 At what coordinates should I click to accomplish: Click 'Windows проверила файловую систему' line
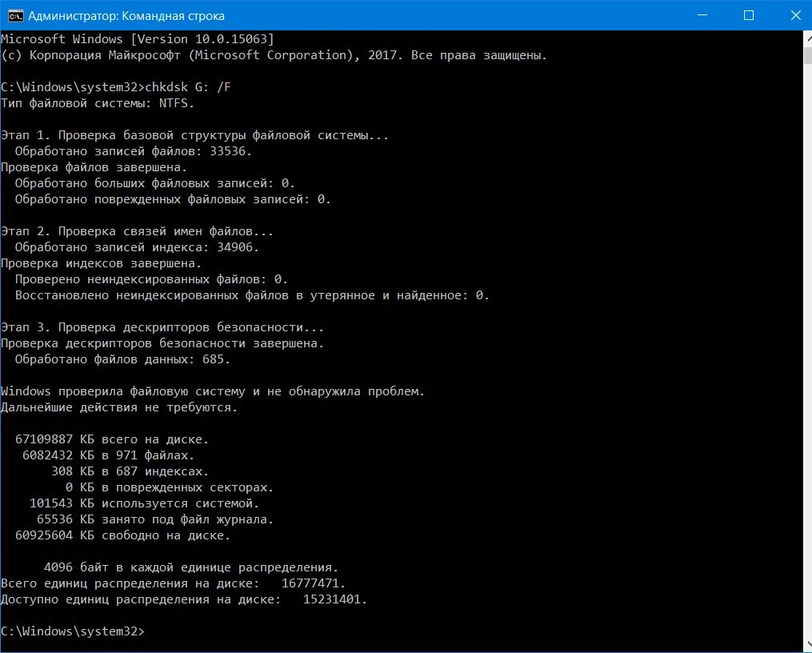(213, 391)
